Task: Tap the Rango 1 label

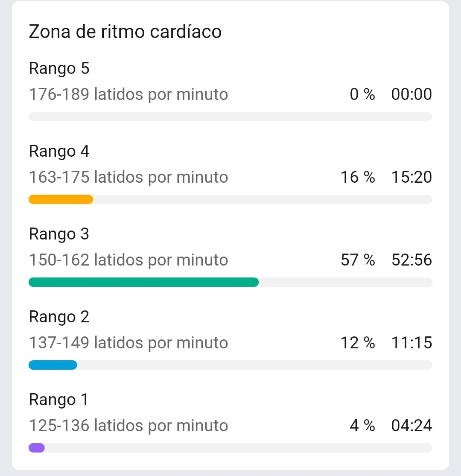Action: [58, 400]
